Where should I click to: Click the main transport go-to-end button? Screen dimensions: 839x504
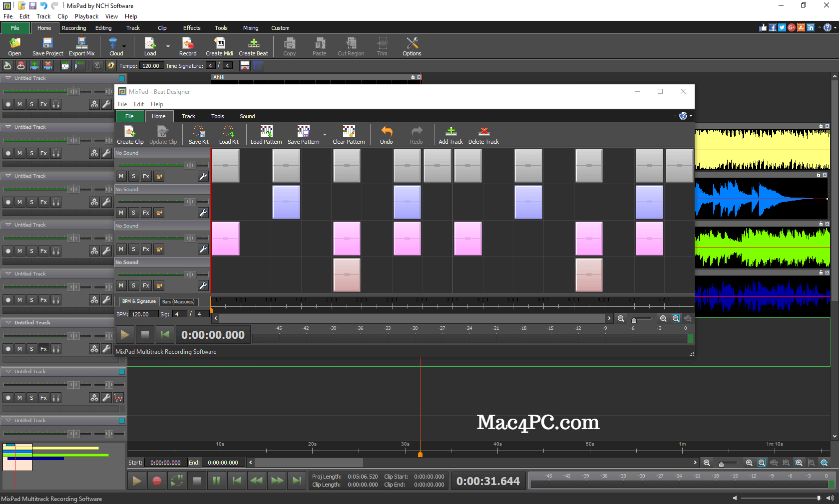(297, 481)
